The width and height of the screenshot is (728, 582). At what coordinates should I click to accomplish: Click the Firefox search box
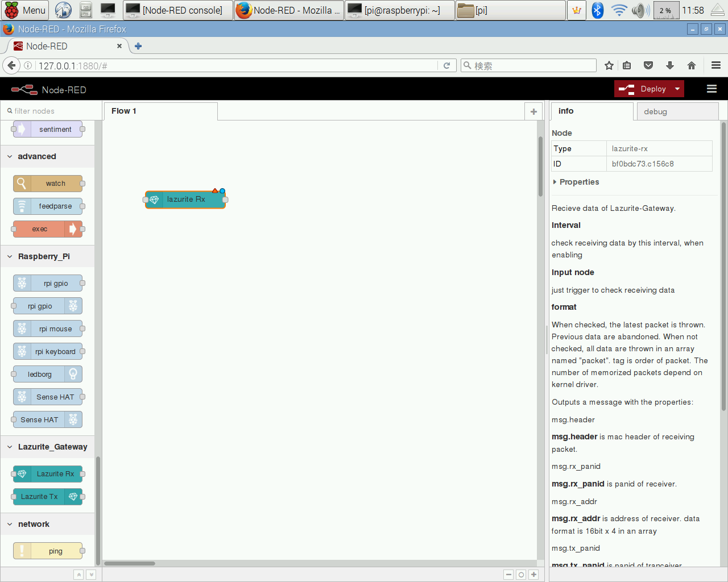tap(528, 65)
